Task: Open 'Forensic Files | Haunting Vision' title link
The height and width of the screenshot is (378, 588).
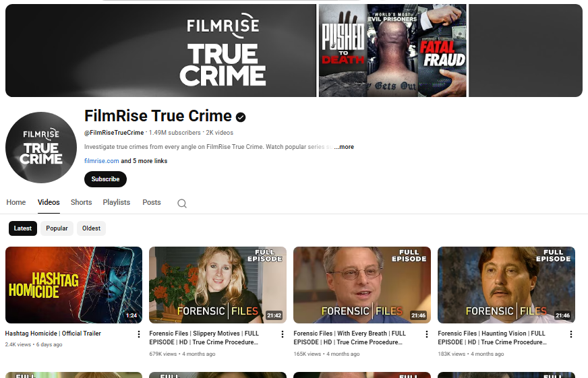Action: click(x=492, y=338)
